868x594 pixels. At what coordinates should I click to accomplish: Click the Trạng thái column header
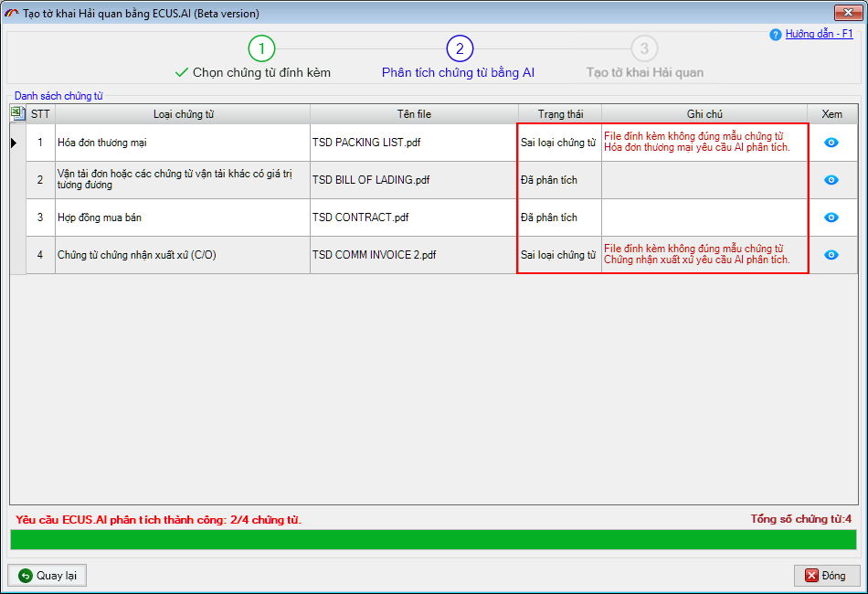(559, 114)
